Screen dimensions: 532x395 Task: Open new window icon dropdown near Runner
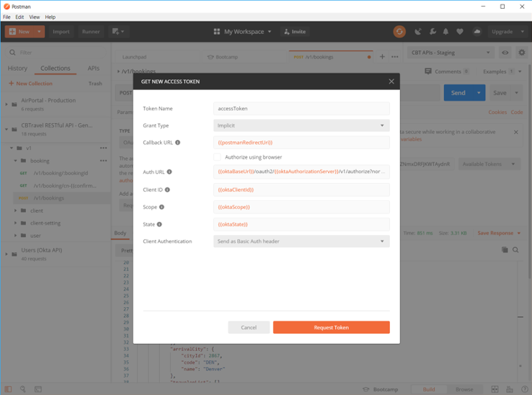tap(118, 32)
